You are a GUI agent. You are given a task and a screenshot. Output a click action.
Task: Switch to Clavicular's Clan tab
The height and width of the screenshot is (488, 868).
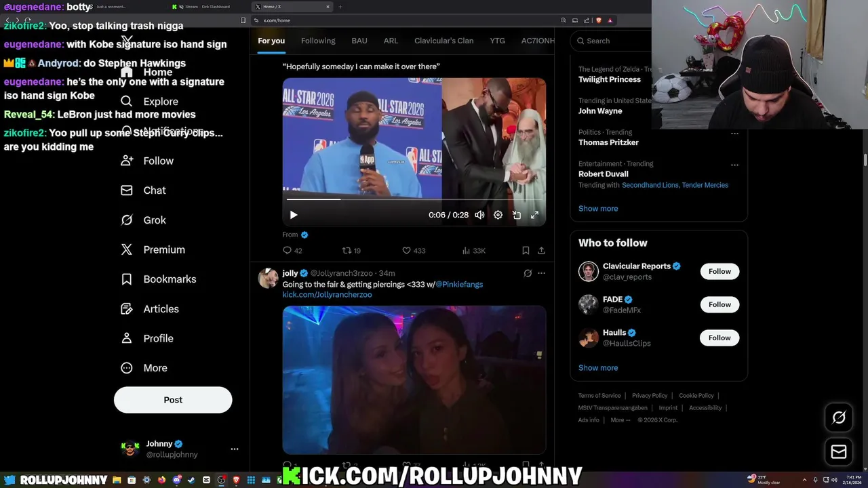click(444, 41)
